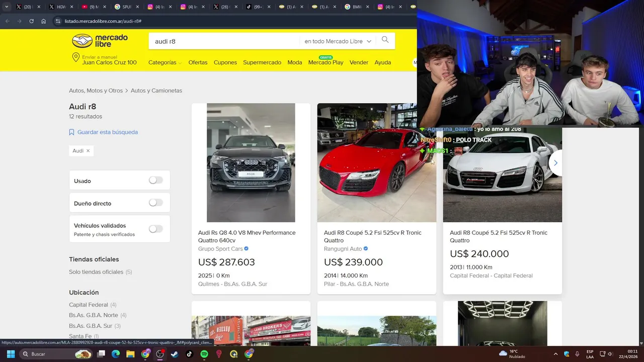Open the OBS Studio taskbar icon
This screenshot has width=644, height=362.
coord(160,354)
